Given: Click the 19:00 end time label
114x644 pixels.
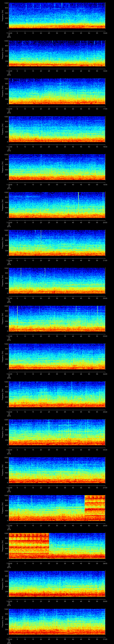Looking at the screenshot, I should (105, 184).
